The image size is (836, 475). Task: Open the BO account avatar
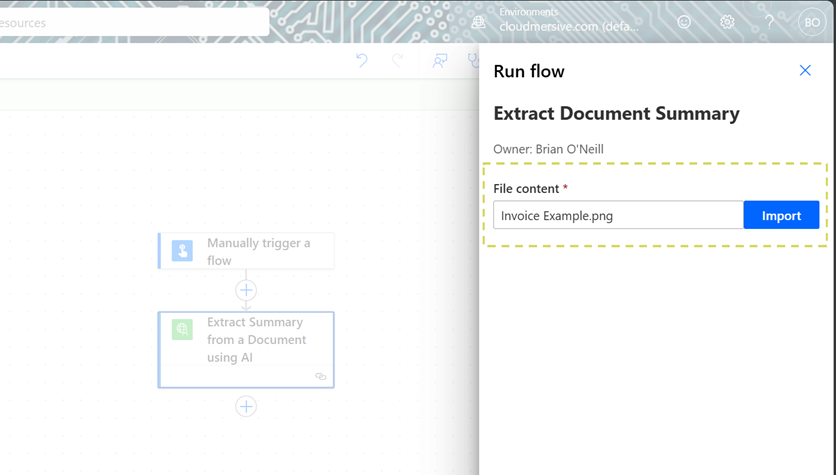click(812, 22)
